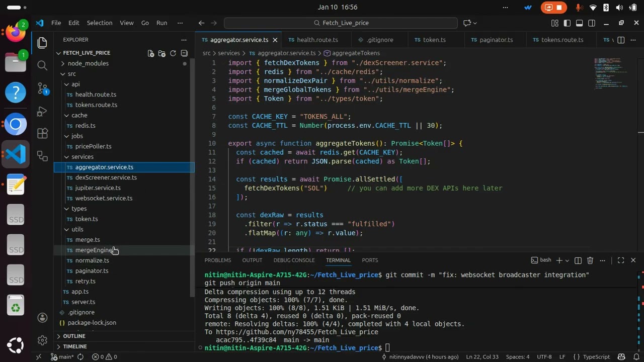
Task: Add a new terminal with plus icon
Action: (x=559, y=260)
